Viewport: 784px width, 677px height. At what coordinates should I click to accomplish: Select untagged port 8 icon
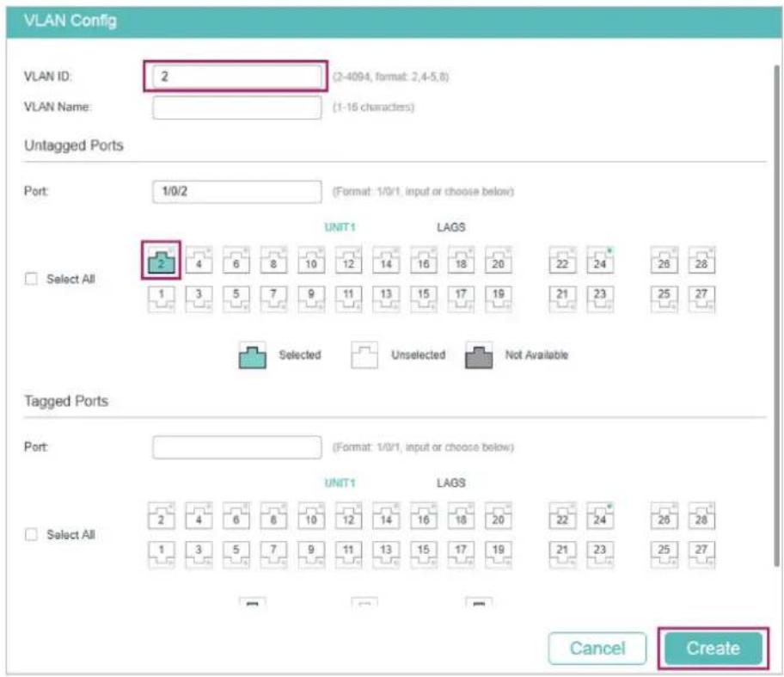coord(273,260)
